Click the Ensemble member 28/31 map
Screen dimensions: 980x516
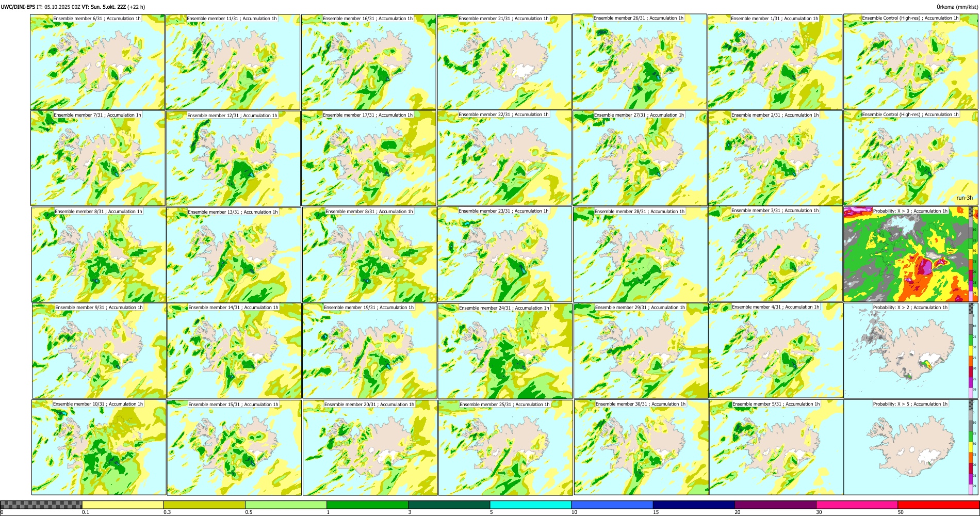tap(640, 254)
